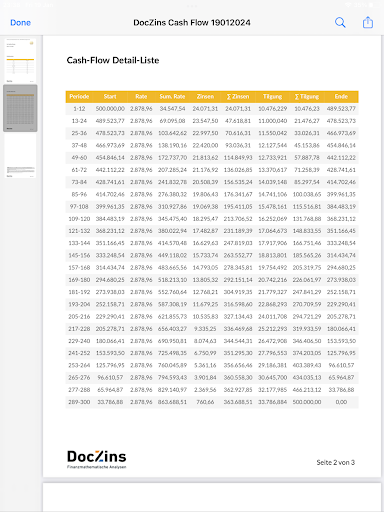Open the share sheet icon

click(x=368, y=22)
